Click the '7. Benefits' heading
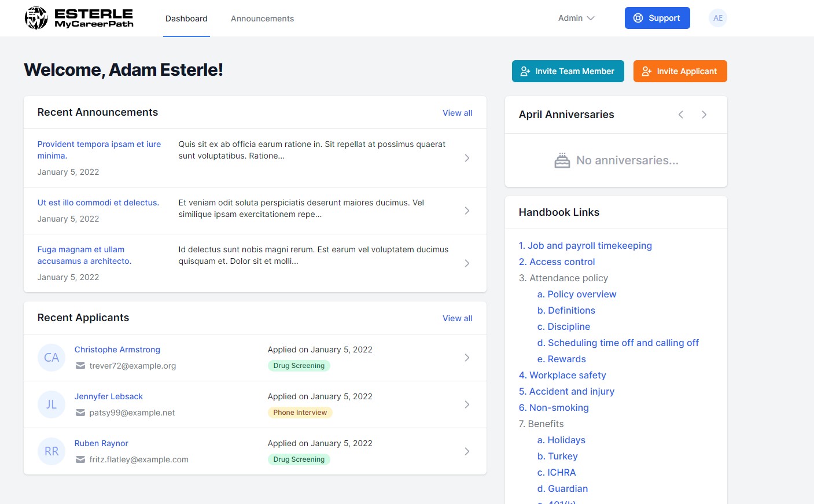 (541, 424)
